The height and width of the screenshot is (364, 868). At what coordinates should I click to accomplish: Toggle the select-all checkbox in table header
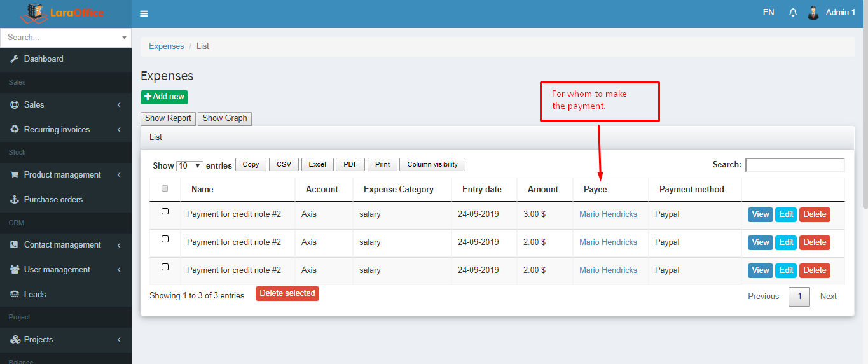[165, 188]
